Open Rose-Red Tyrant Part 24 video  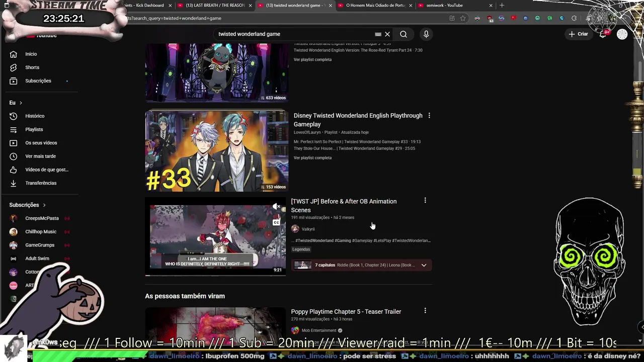point(358,50)
